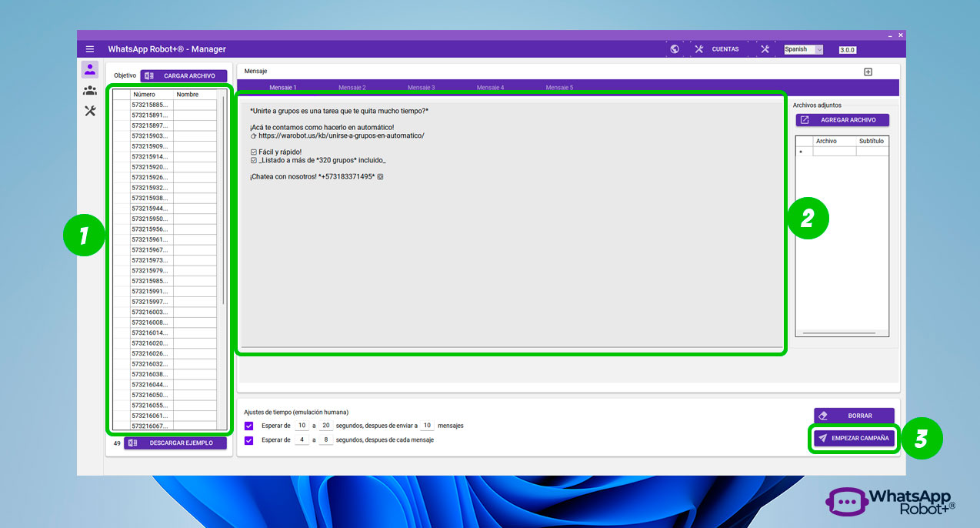Click the version number 3.0.0 box

(x=847, y=50)
